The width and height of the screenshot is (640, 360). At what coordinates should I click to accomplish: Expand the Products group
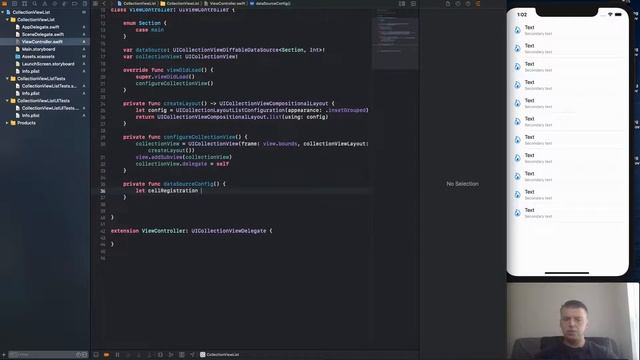pos(7,123)
